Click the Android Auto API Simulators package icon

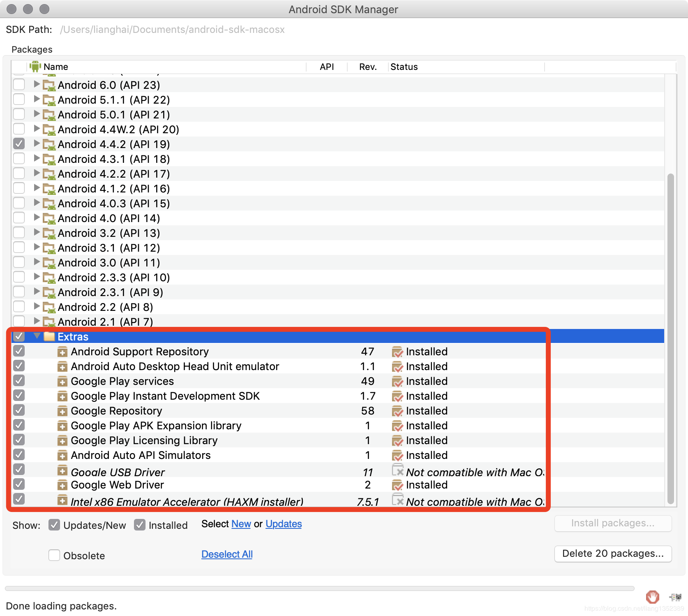click(x=62, y=455)
